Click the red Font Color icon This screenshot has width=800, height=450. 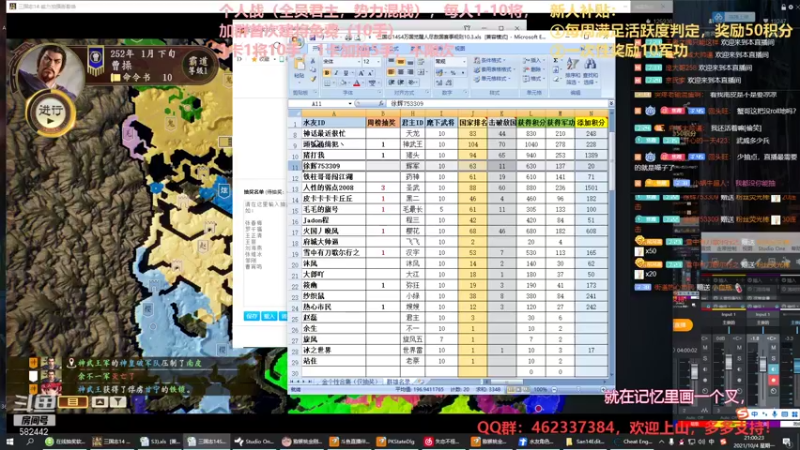(x=357, y=83)
